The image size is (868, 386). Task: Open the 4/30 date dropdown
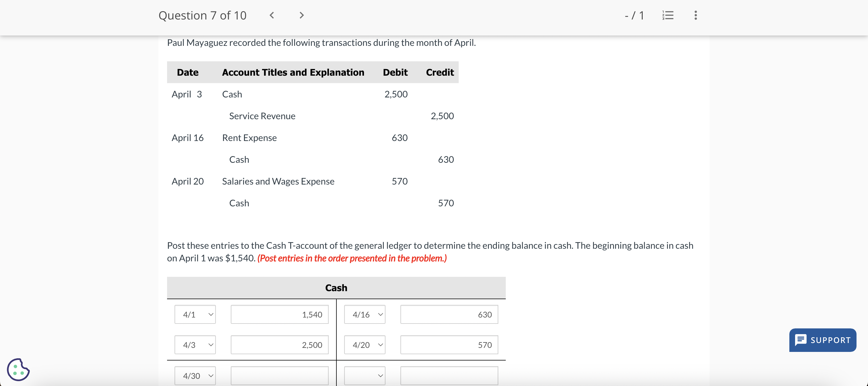pos(195,375)
